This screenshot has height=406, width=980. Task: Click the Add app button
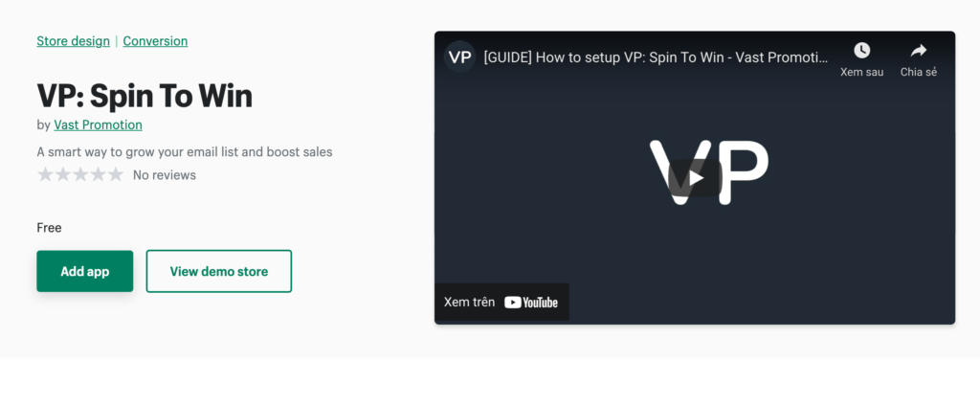coord(85,272)
